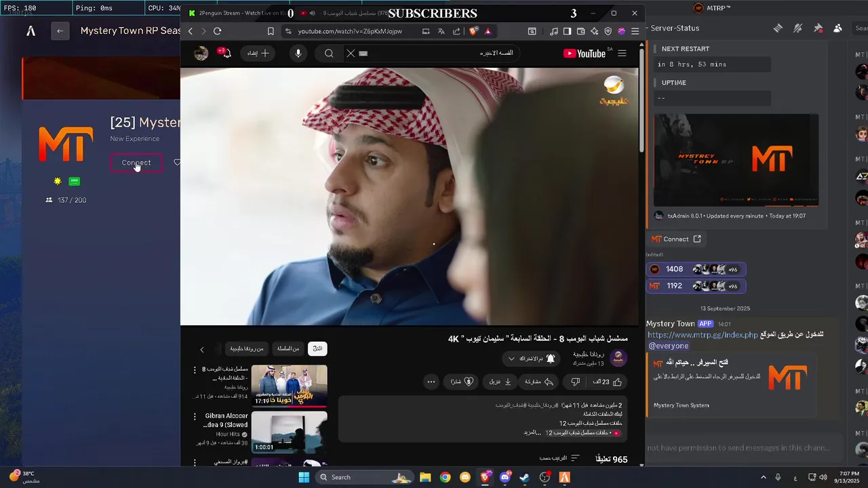Toggle Discord channel notification mute bell
Image resolution: width=868 pixels, height=488 pixels.
[x=798, y=28]
